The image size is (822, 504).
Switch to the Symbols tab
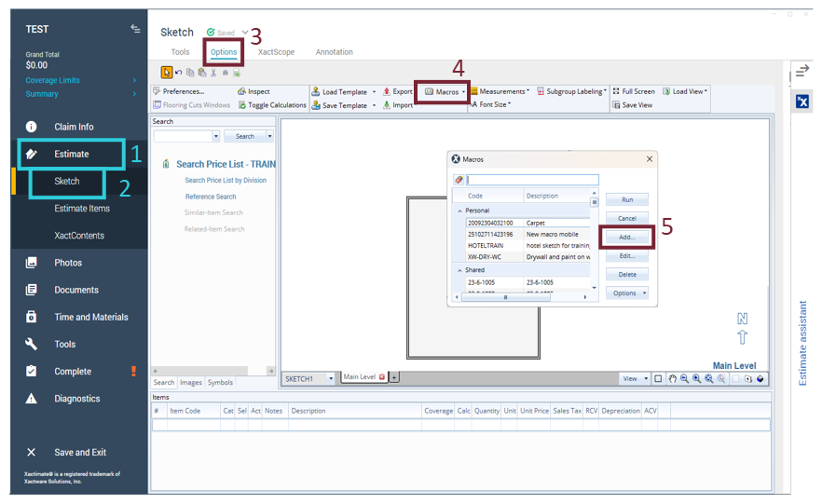click(220, 383)
